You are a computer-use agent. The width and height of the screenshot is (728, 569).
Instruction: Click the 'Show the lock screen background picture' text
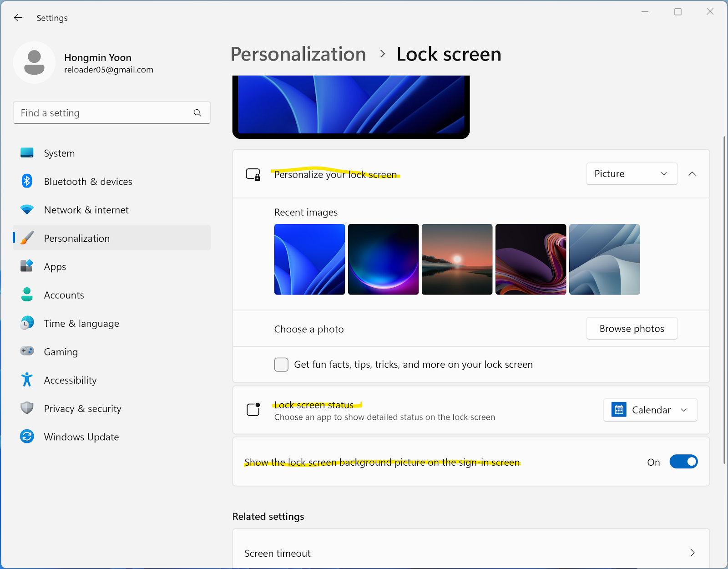coord(382,462)
